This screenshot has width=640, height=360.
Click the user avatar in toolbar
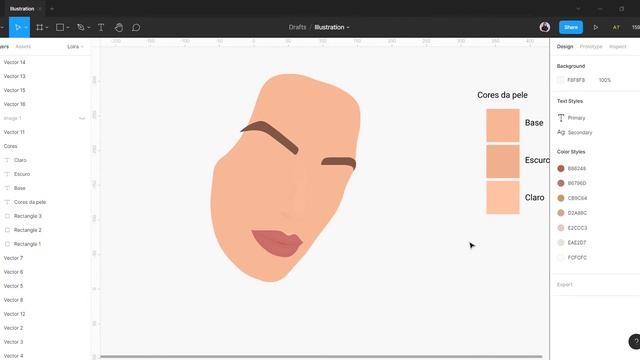point(544,27)
